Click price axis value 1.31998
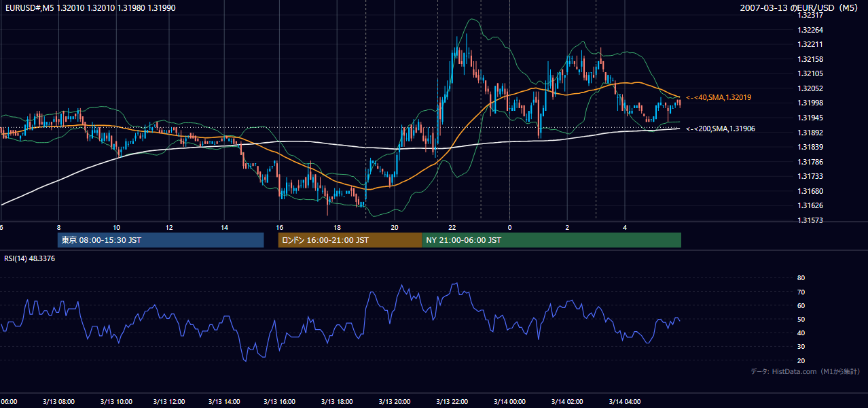The width and height of the screenshot is (868, 408). 812,103
